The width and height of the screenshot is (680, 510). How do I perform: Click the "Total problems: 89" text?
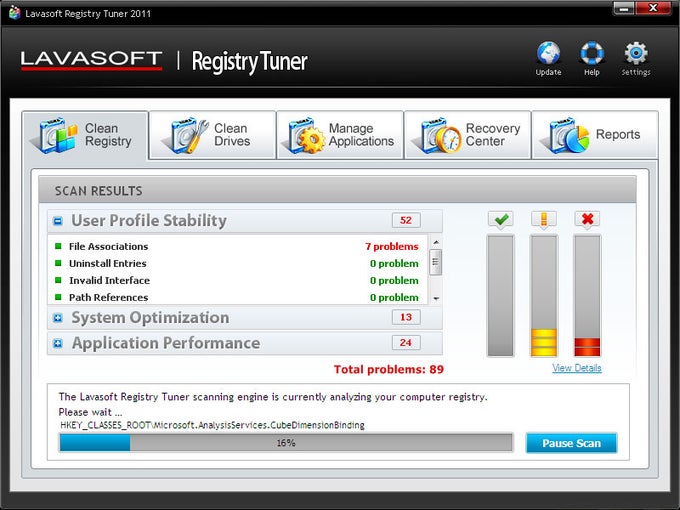pyautogui.click(x=389, y=369)
